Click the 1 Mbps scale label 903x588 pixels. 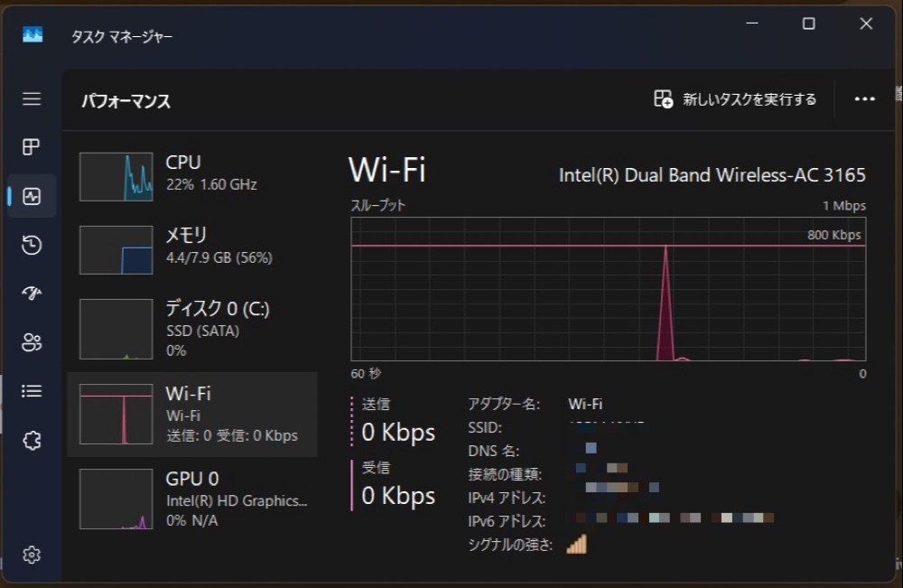(844, 206)
